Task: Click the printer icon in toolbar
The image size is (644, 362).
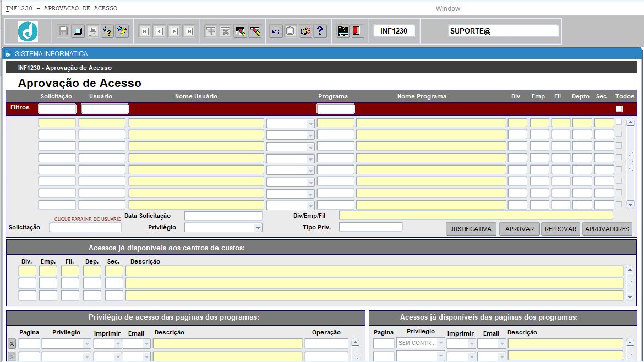Action: point(93,31)
